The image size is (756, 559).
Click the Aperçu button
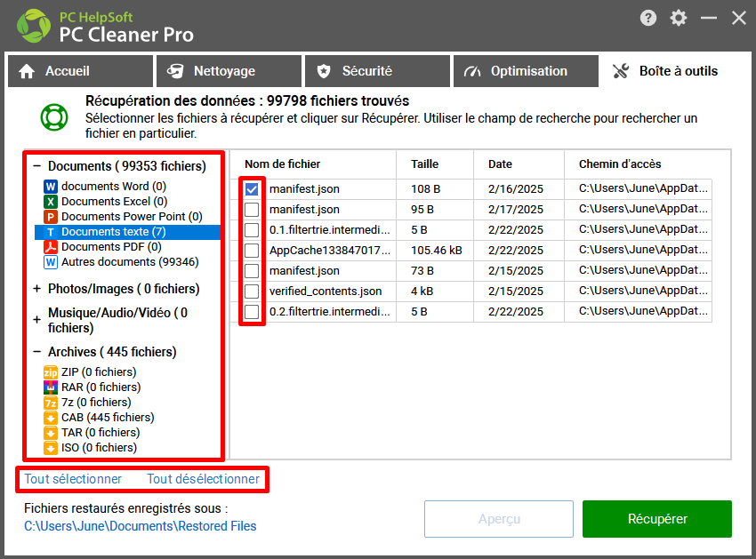pos(499,519)
